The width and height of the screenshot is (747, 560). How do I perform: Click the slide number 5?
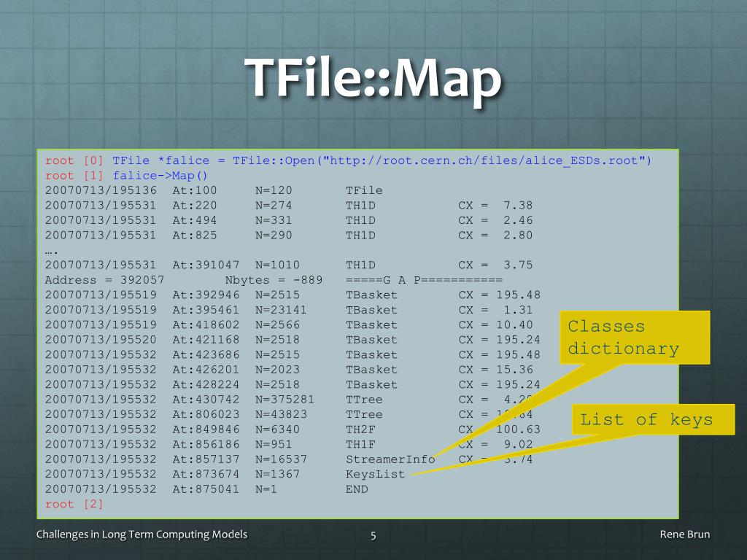click(373, 536)
